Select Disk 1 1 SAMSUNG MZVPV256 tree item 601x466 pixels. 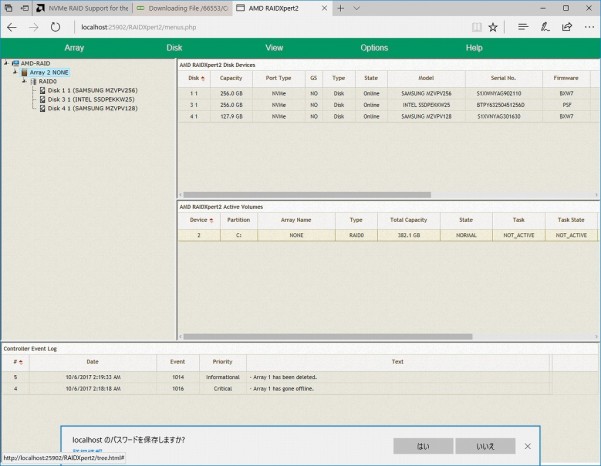click(92, 90)
